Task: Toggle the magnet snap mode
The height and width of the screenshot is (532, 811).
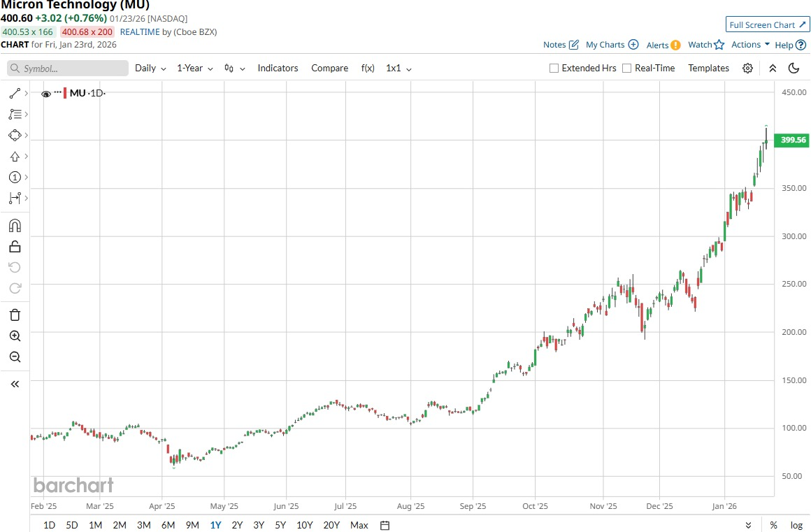Action: pos(15,225)
